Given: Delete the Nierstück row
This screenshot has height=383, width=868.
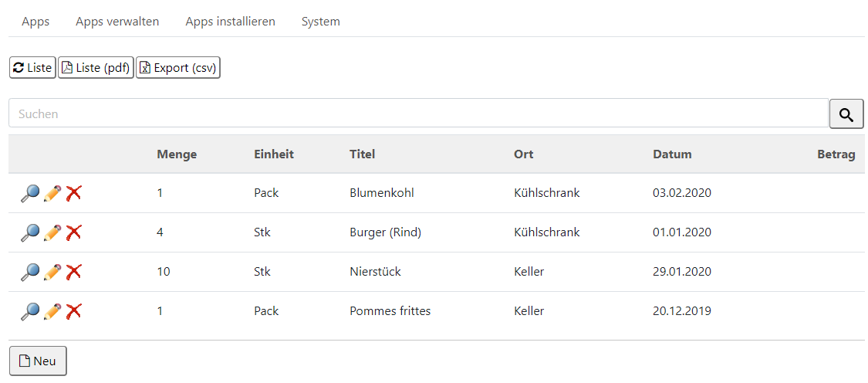Looking at the screenshot, I should (73, 272).
